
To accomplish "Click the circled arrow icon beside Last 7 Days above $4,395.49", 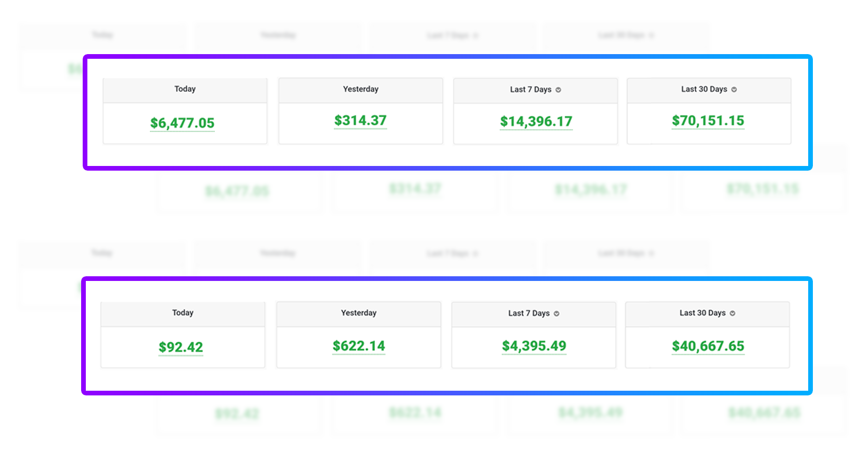I will coord(556,314).
